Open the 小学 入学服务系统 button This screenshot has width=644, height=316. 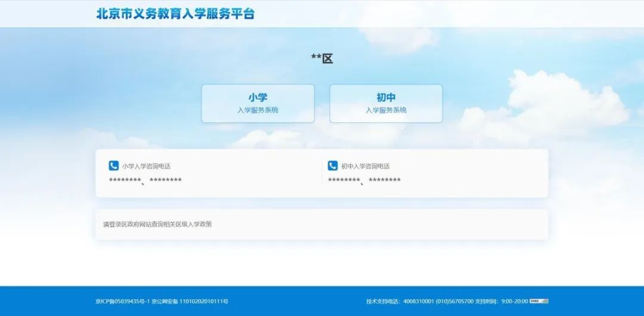coord(258,103)
